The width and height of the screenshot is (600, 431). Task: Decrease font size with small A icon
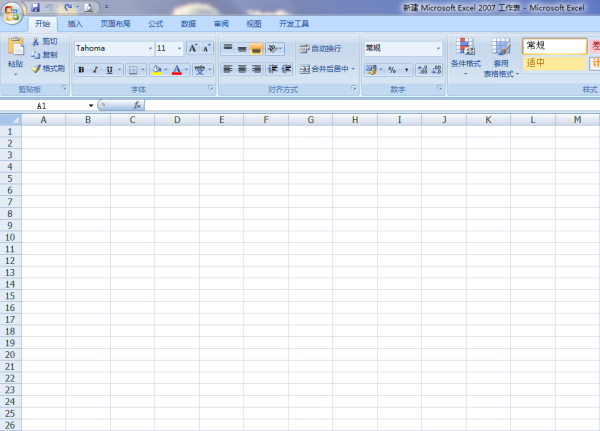207,48
